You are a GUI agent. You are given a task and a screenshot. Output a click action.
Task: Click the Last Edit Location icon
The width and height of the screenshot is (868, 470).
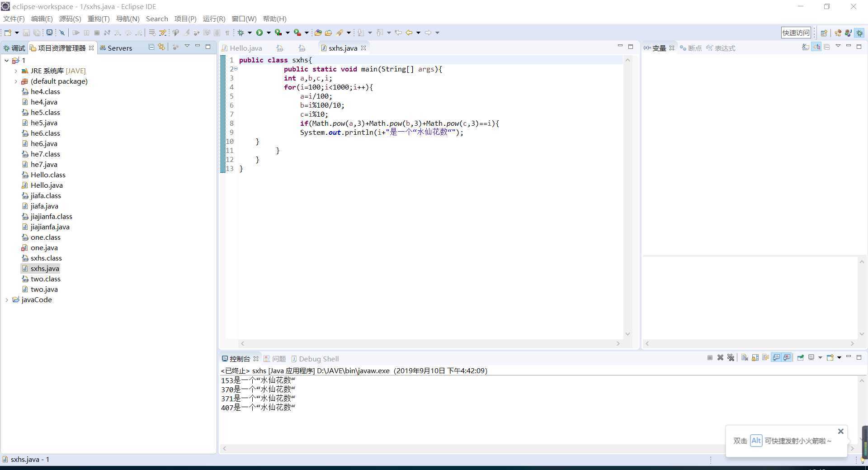(x=398, y=33)
